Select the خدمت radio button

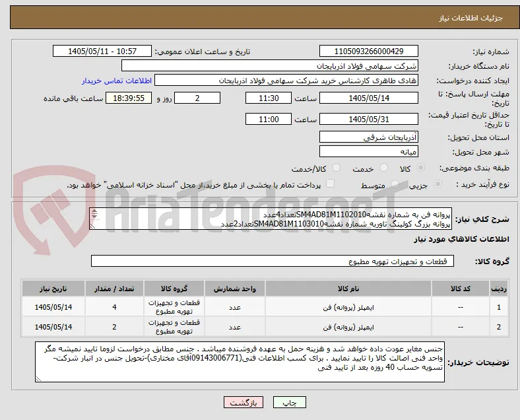point(383,168)
